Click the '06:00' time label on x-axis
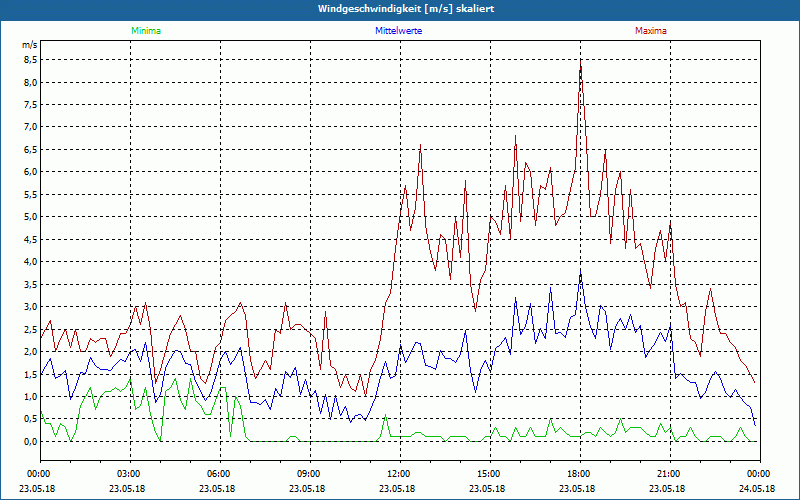 (220, 474)
